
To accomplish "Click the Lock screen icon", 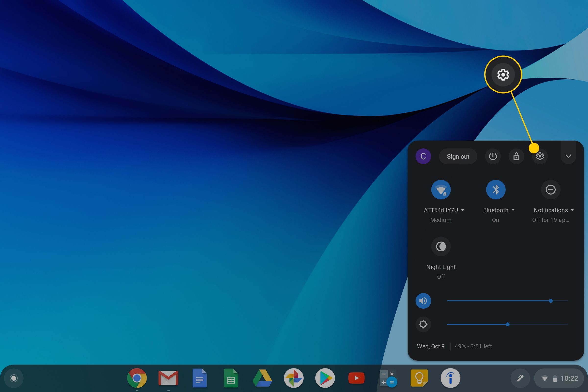I will [x=516, y=156].
